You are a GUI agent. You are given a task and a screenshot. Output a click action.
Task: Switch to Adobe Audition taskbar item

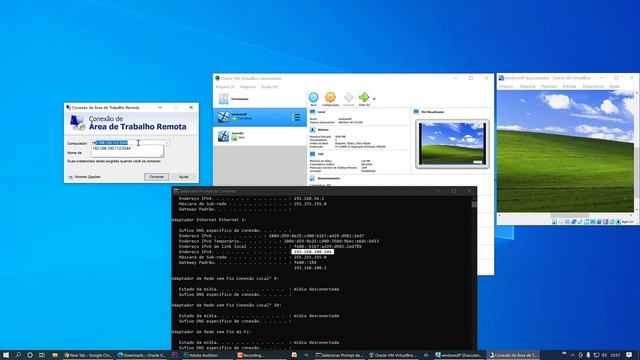[208, 355]
